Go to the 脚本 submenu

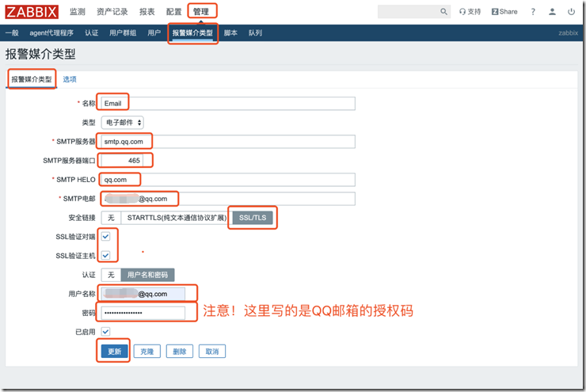click(230, 33)
